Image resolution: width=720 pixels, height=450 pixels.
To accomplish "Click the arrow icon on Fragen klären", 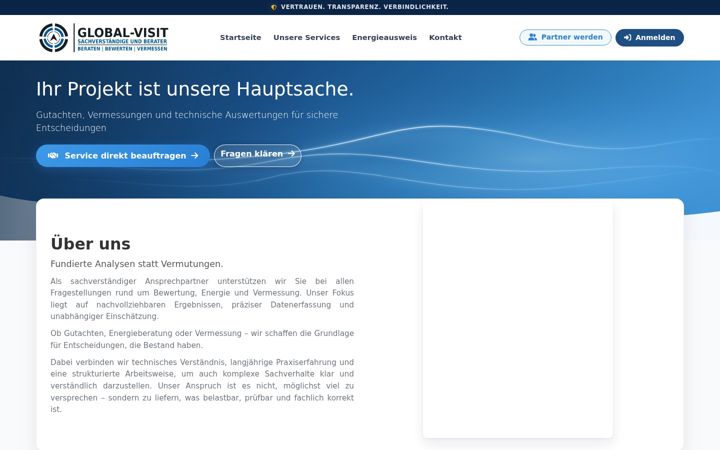I will click(291, 154).
